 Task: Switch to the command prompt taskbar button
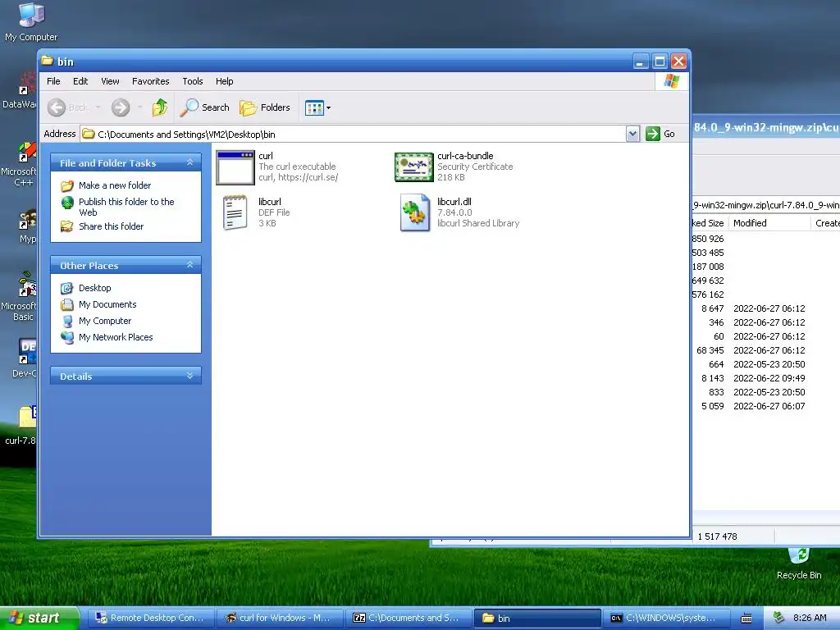pos(666,619)
